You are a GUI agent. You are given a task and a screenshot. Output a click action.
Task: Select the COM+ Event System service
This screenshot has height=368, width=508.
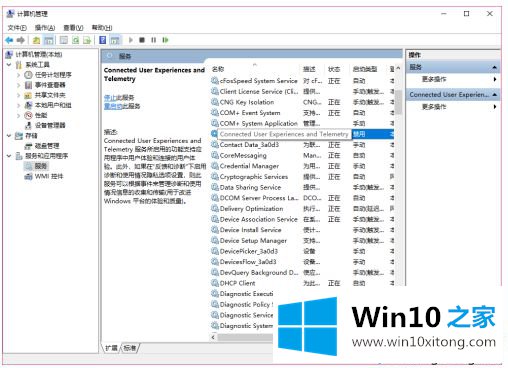point(250,113)
